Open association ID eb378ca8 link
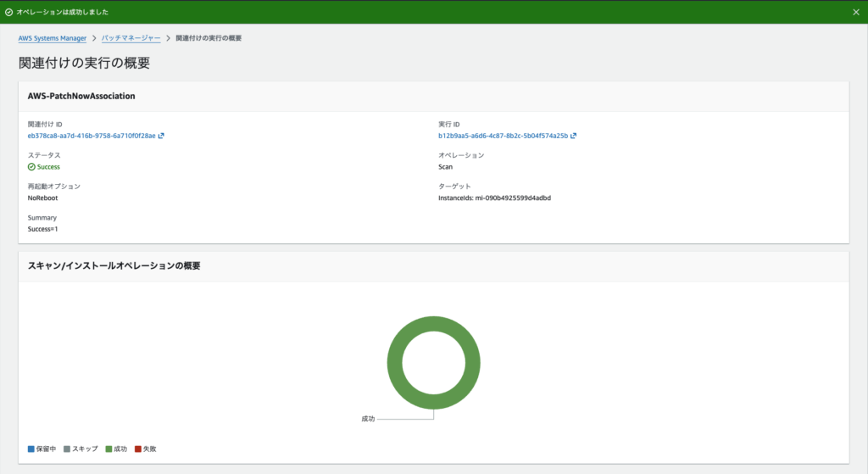868x474 pixels. tap(92, 136)
